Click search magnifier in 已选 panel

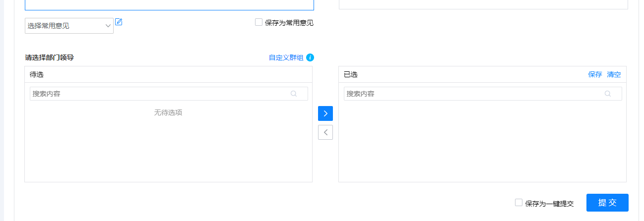tap(608, 94)
